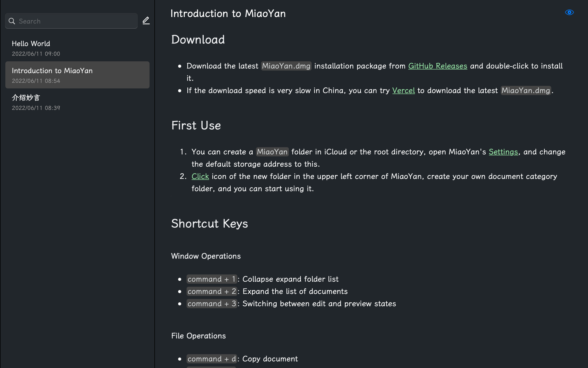This screenshot has height=368, width=588.
Task: Open the GitHub Releases link
Action: pos(438,66)
